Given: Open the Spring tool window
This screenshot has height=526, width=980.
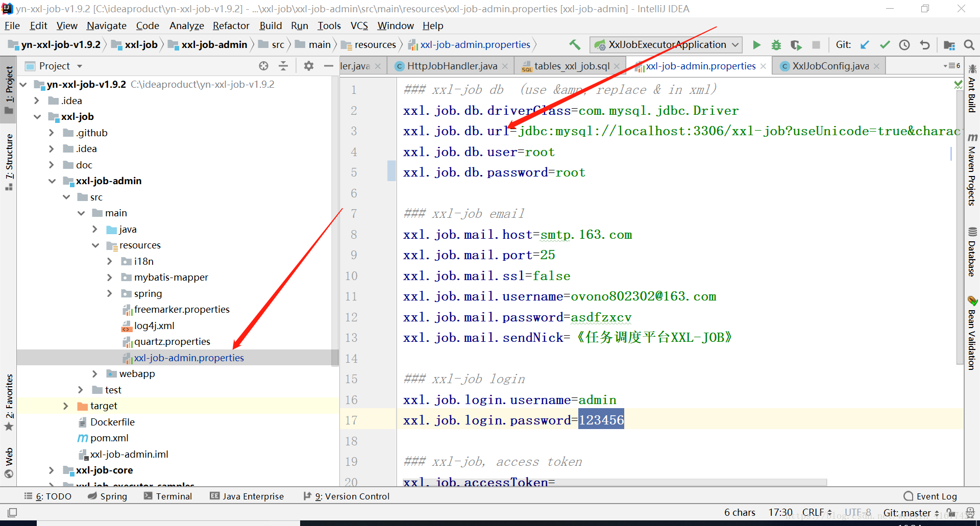Looking at the screenshot, I should 107,496.
